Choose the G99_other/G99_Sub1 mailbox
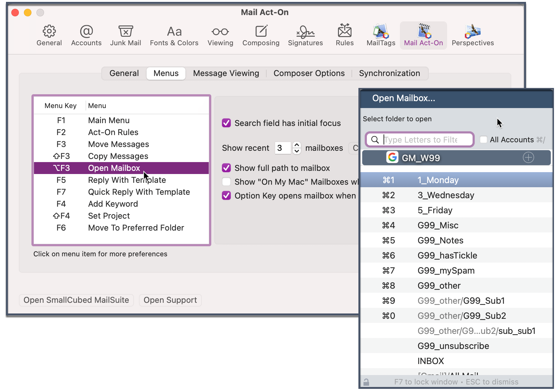 [456, 301]
